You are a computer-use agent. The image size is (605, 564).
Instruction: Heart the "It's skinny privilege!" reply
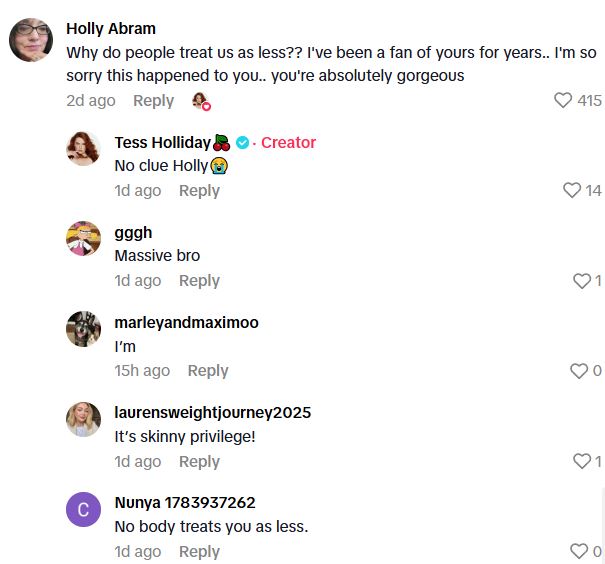point(581,461)
